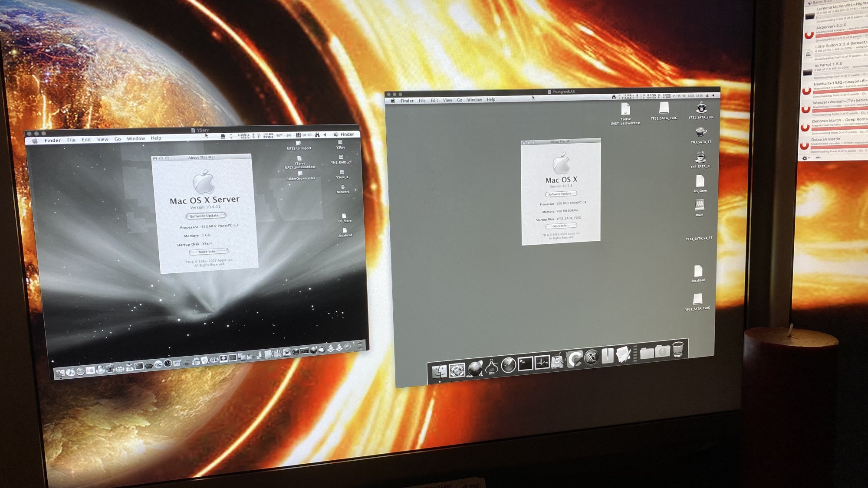Open the Help menu in YServ window

[156, 138]
